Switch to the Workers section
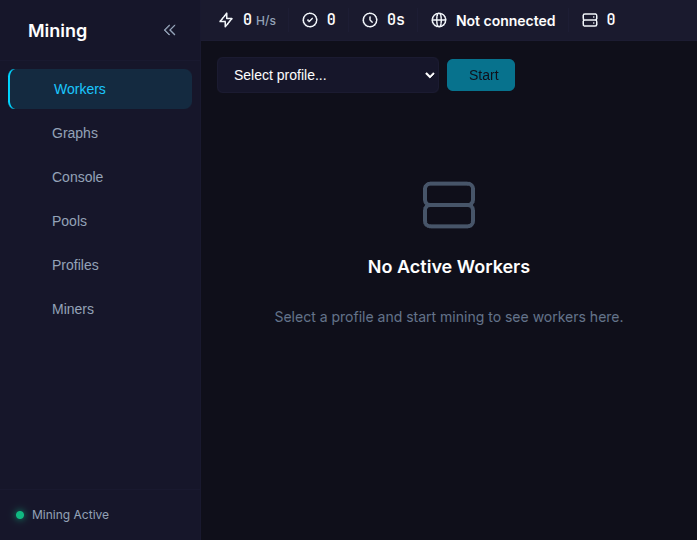Image resolution: width=697 pixels, height=540 pixels. tap(80, 89)
